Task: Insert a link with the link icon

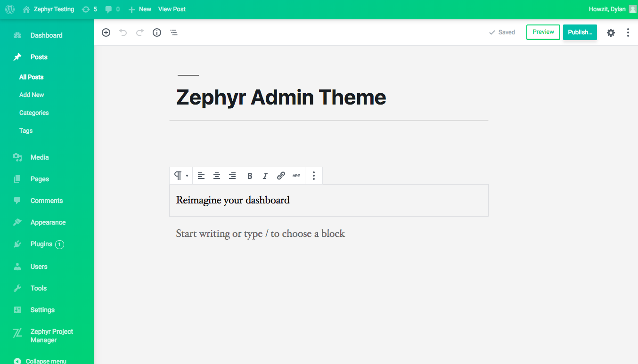Action: pyautogui.click(x=281, y=176)
